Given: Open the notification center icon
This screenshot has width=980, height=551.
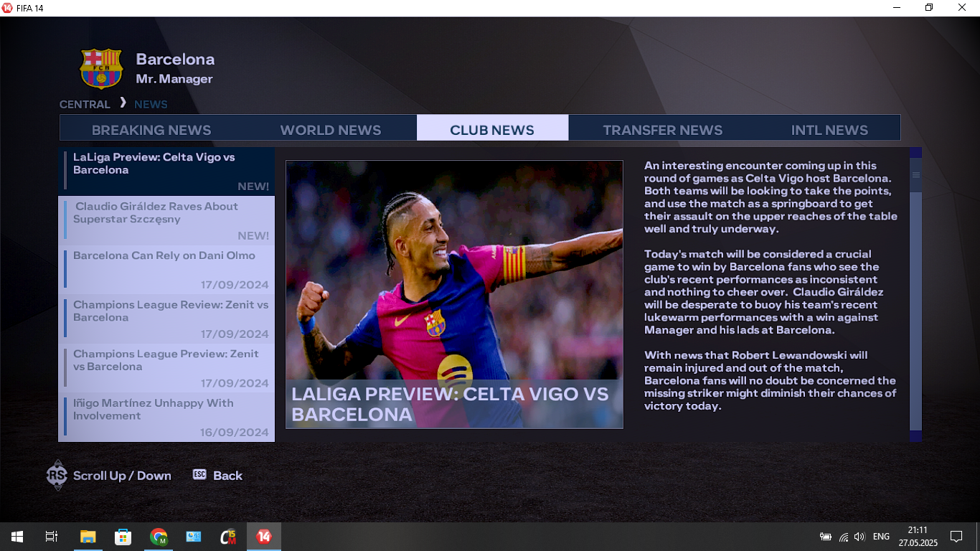Looking at the screenshot, I should click(956, 537).
